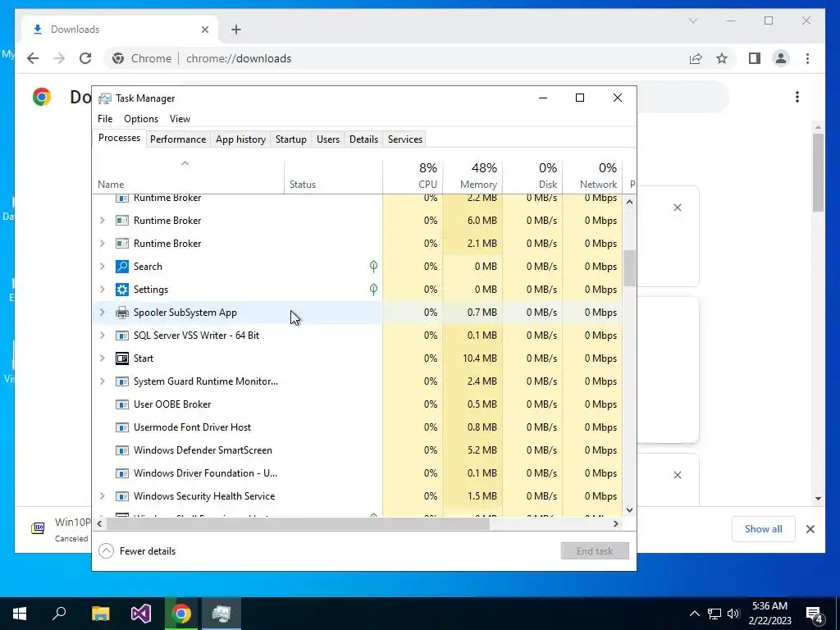Switch to the Startup tab
The image size is (840, 630).
point(291,139)
